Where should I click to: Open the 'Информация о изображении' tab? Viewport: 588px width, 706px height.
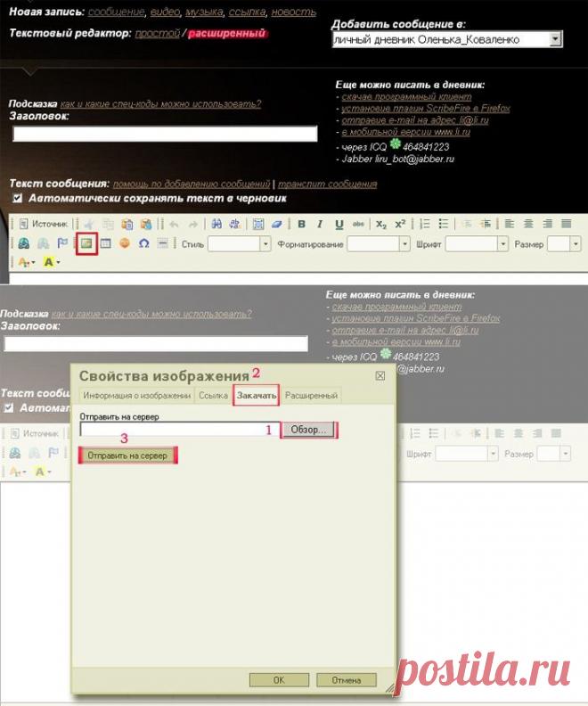point(136,395)
